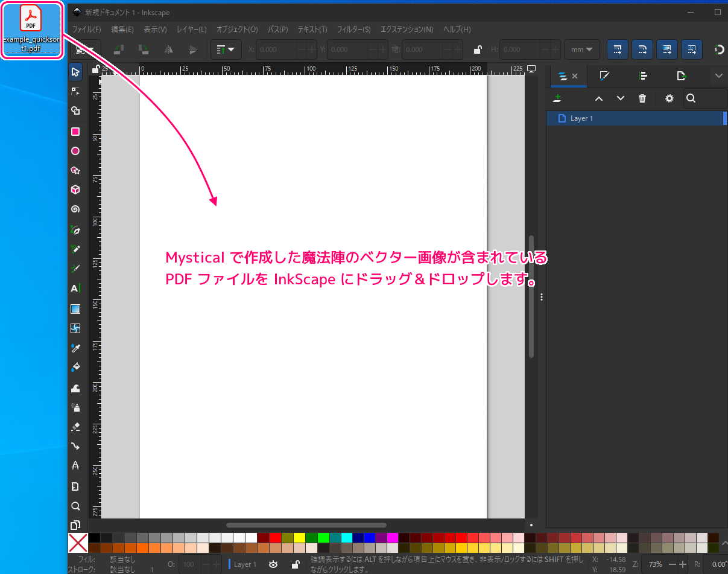728x574 pixels.
Task: Toggle snapping control at toolbar end
Action: (x=719, y=49)
